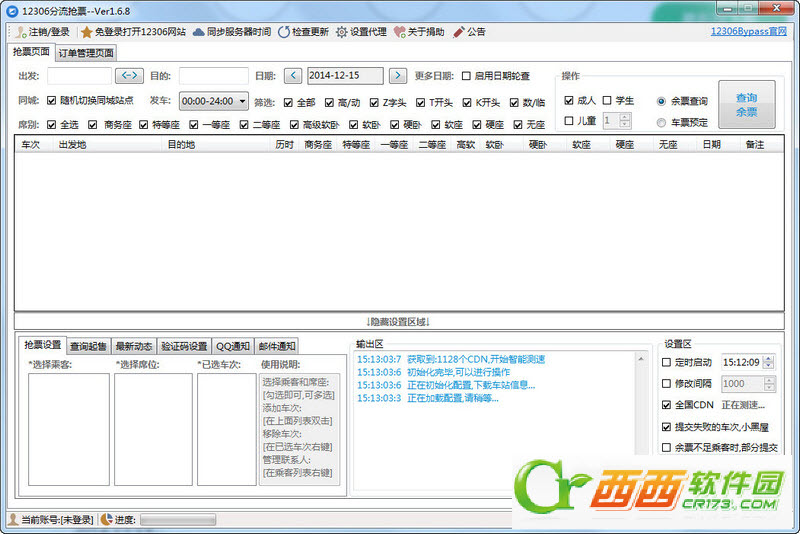This screenshot has height=534, width=800.
Task: Open 12306 site via star icon
Action: [86, 32]
